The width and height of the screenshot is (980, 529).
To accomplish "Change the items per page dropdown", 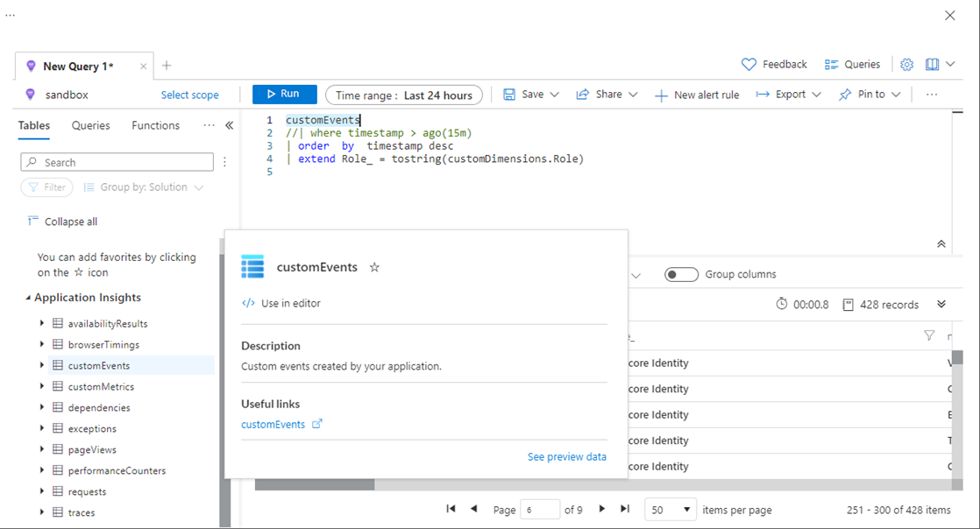I will pos(670,509).
